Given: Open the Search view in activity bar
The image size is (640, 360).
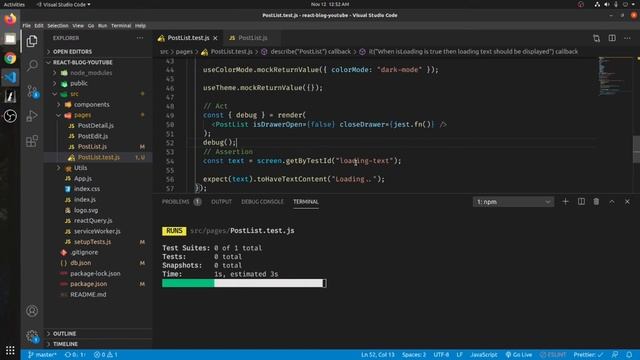Looking at the screenshot, I should 32,65.
